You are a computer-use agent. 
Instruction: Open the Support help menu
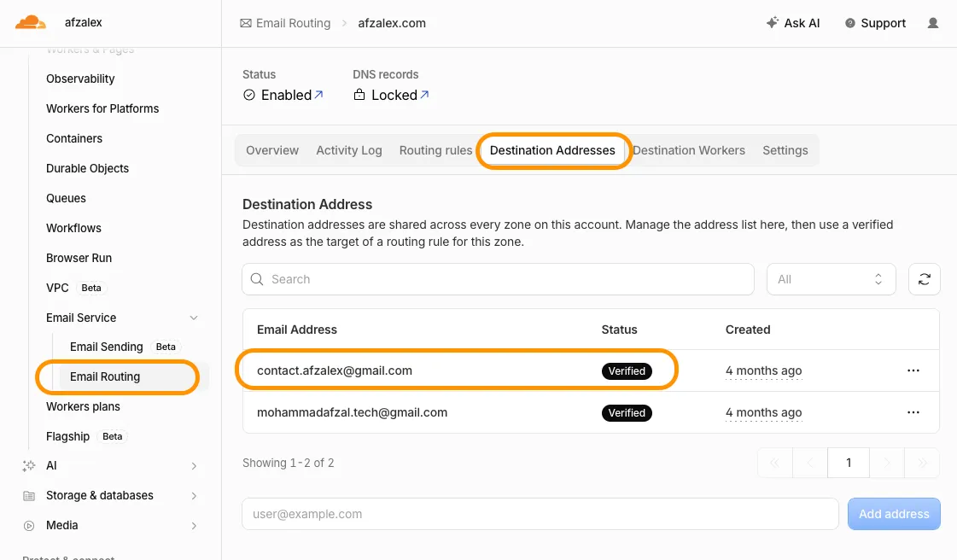[x=875, y=23]
